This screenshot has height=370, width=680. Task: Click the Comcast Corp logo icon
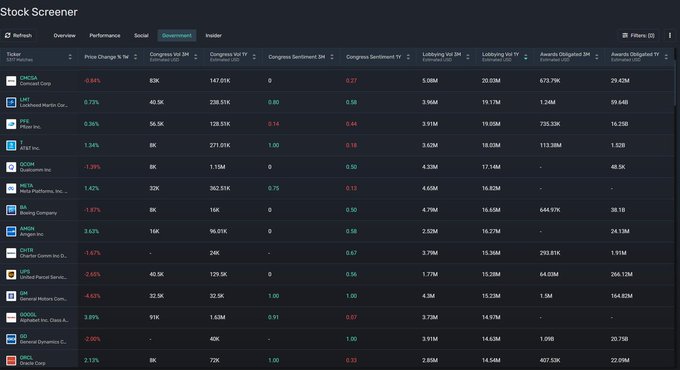pyautogui.click(x=11, y=81)
